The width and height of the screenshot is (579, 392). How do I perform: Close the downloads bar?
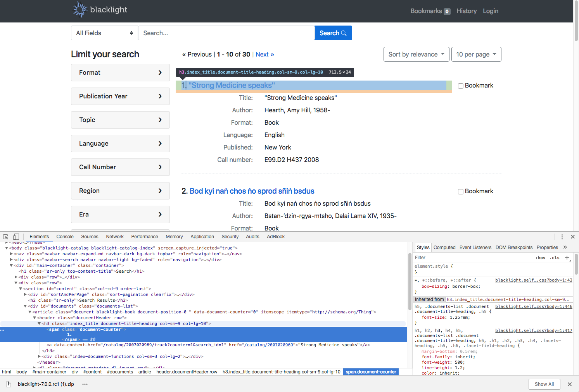(570, 384)
